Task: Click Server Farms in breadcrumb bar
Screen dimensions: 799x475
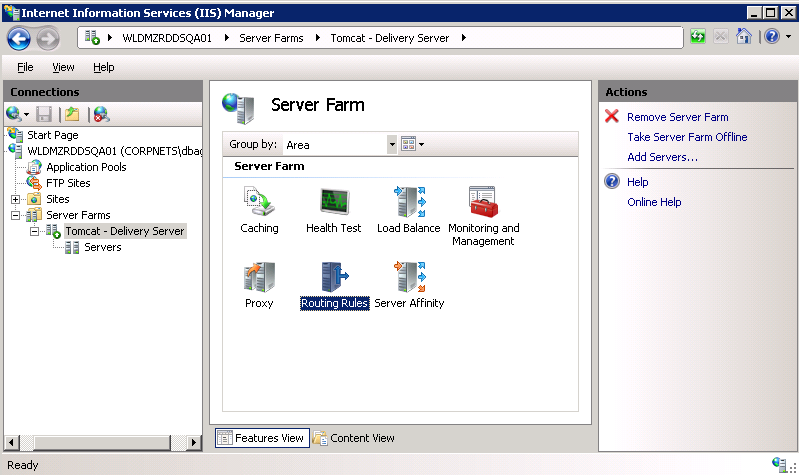Action: pos(271,38)
